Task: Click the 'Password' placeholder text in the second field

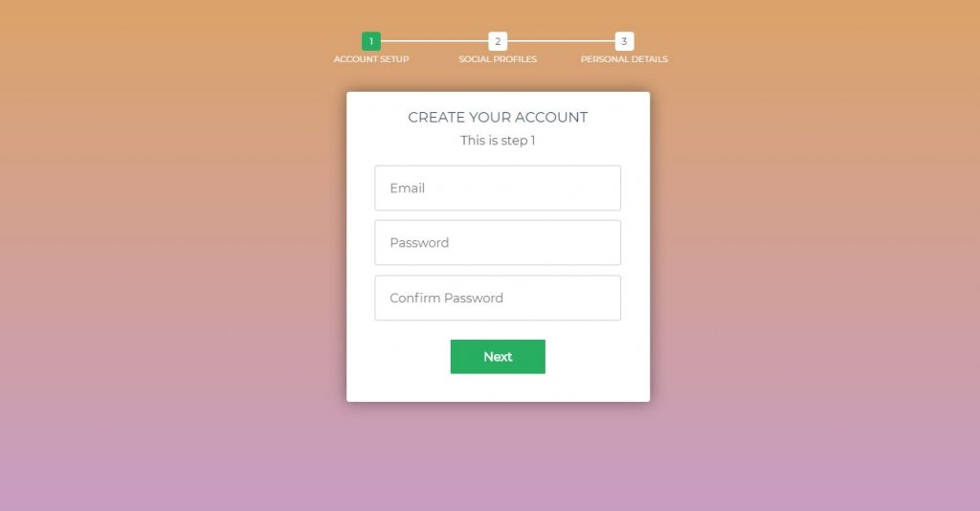Action: [x=419, y=242]
